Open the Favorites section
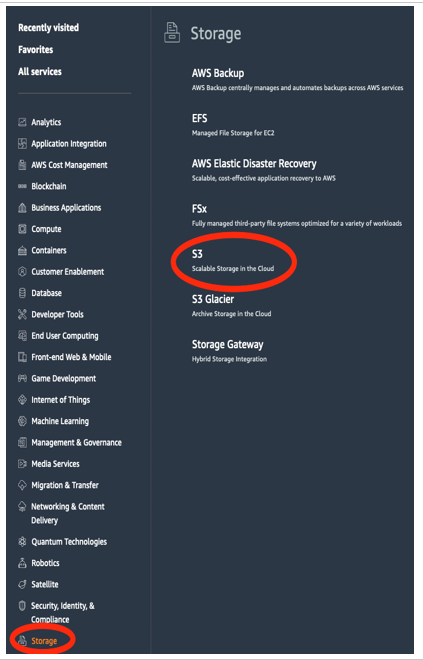Screen dimensions: 423x660 tap(35, 50)
